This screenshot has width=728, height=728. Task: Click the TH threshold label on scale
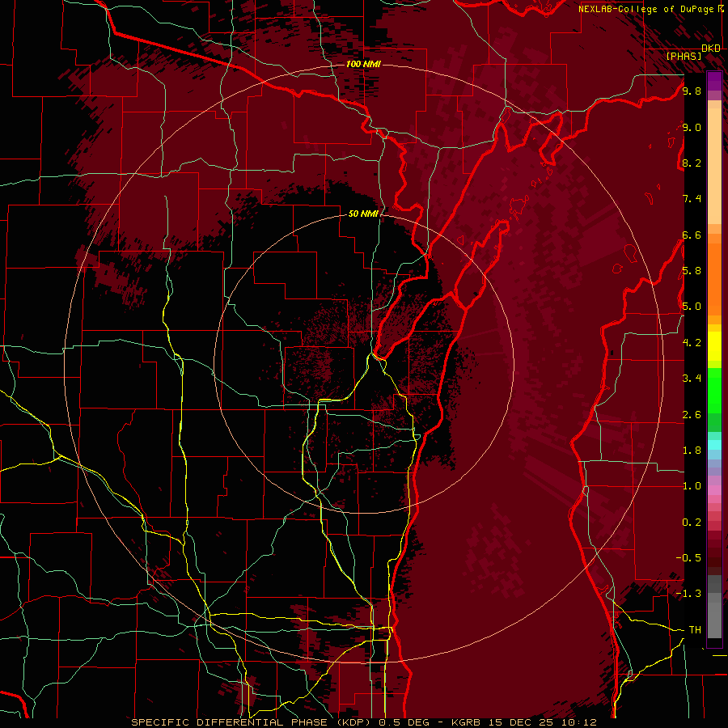pos(695,630)
